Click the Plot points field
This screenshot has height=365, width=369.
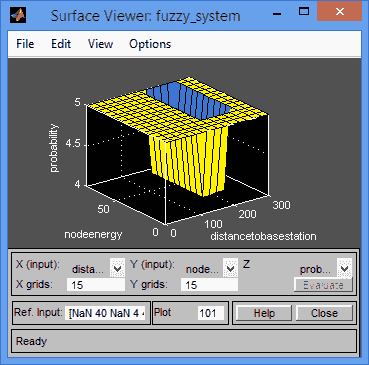click(x=211, y=313)
